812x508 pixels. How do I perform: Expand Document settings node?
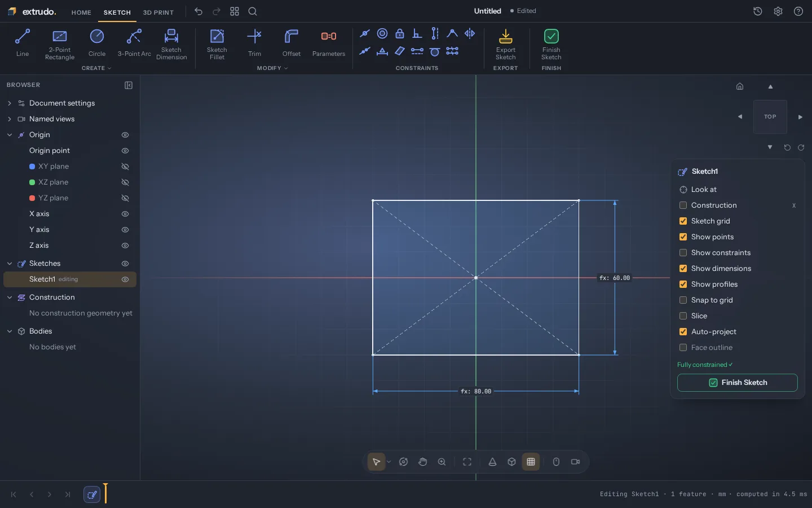(10, 103)
